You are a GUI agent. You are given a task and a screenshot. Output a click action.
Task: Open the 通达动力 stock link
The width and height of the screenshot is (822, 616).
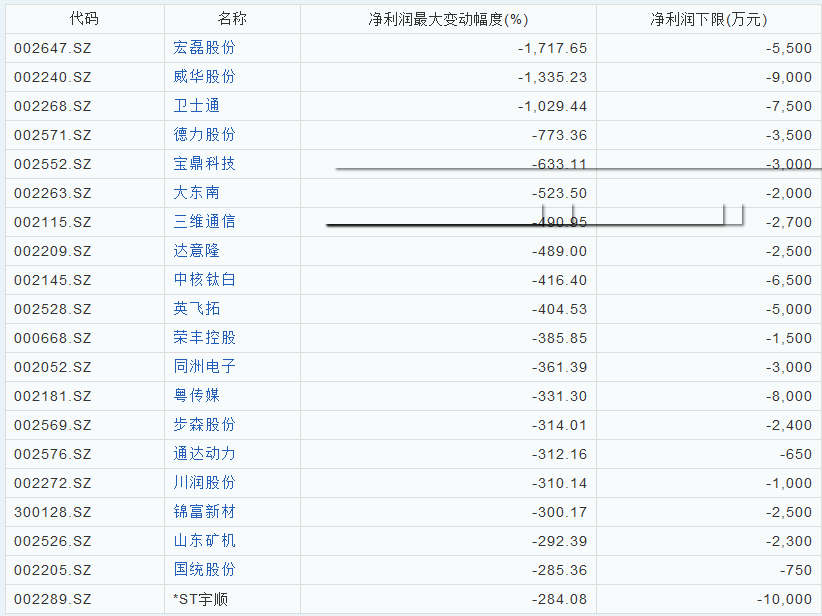[204, 453]
